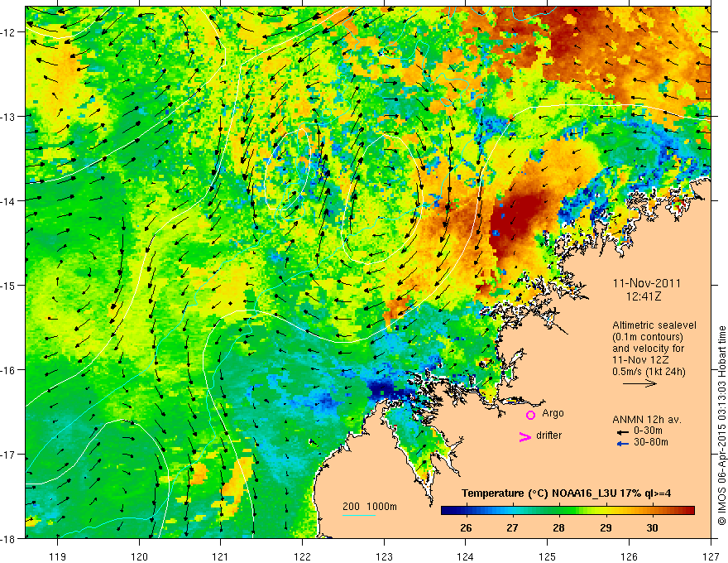Click the 'and velocity for' legend line

tap(648, 349)
